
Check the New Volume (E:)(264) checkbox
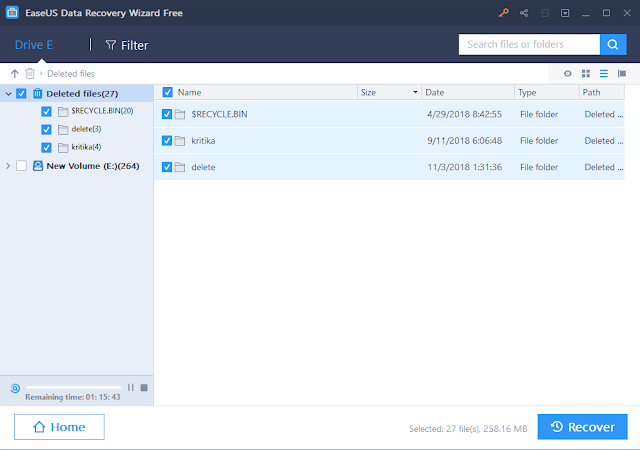pos(21,166)
